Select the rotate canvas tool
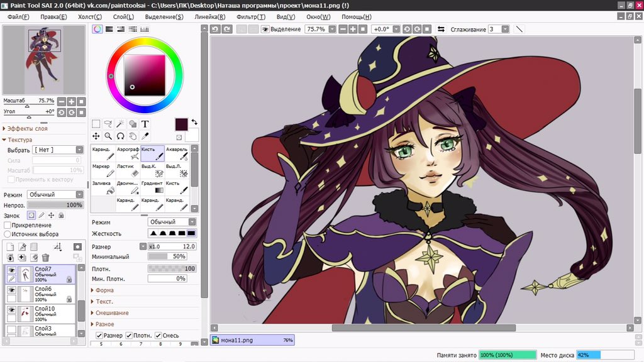644x362 pixels. [x=120, y=136]
